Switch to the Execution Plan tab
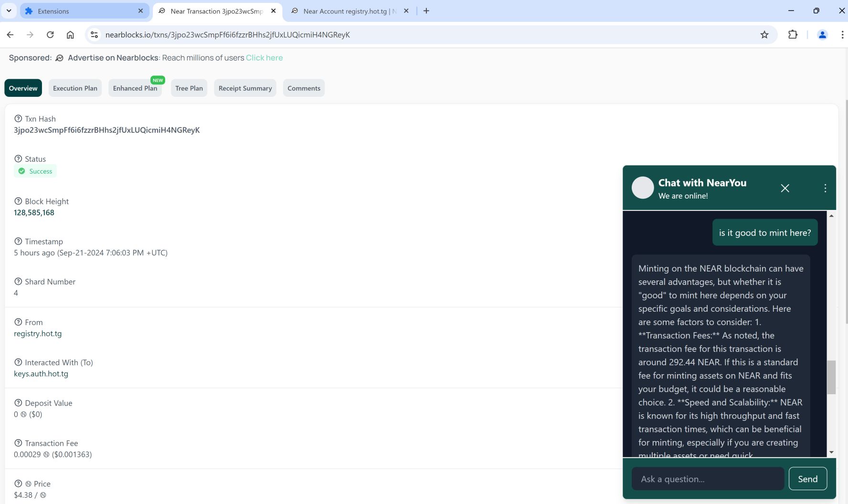 tap(75, 88)
